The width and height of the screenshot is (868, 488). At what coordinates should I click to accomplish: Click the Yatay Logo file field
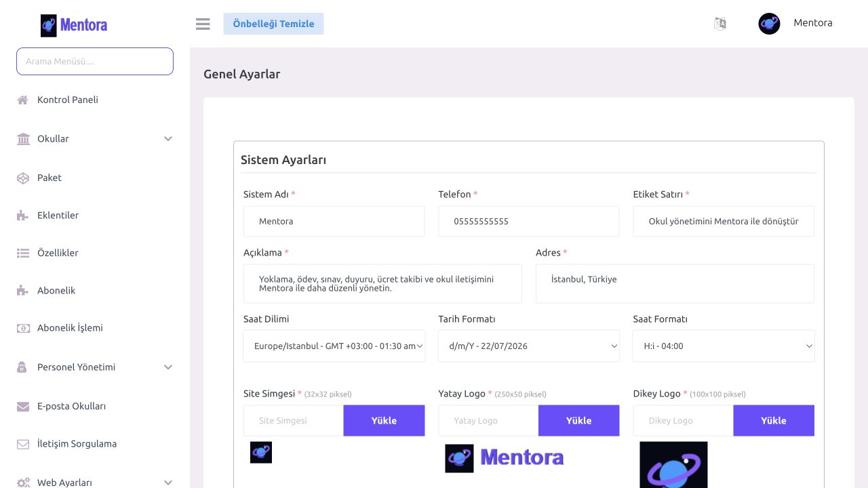(x=488, y=420)
